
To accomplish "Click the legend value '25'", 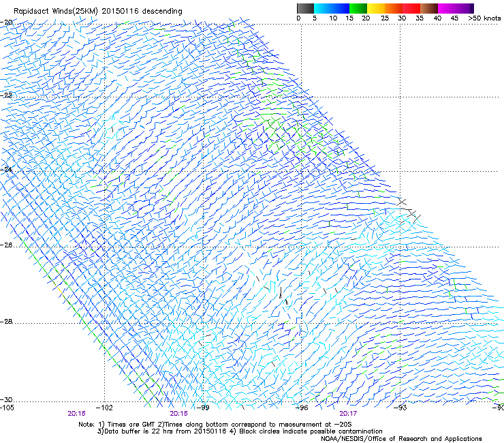I will point(385,18).
